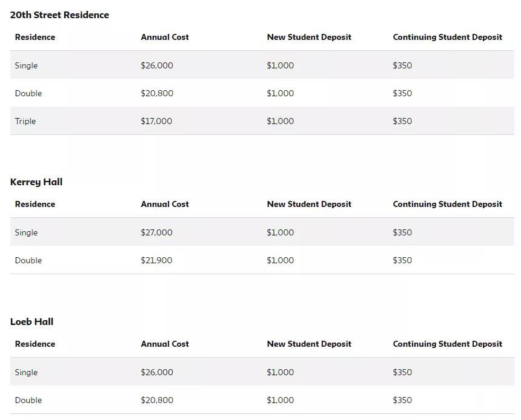Viewport: 521px width, 420px height.
Task: Select the Kerrey Hall heading
Action: tap(36, 182)
